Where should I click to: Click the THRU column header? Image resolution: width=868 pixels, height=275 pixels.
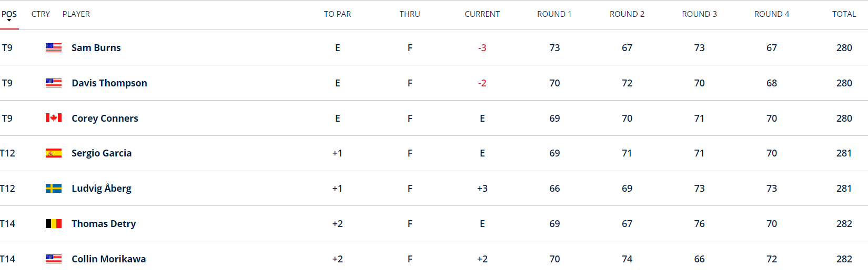point(409,14)
